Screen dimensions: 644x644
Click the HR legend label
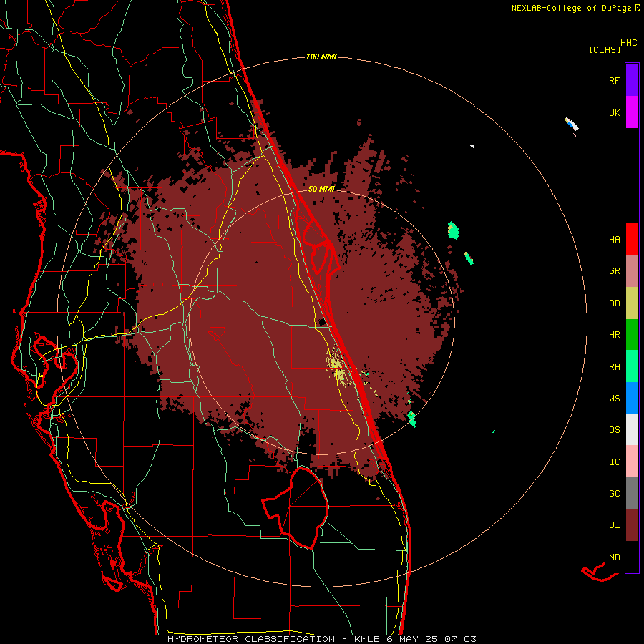pos(614,335)
